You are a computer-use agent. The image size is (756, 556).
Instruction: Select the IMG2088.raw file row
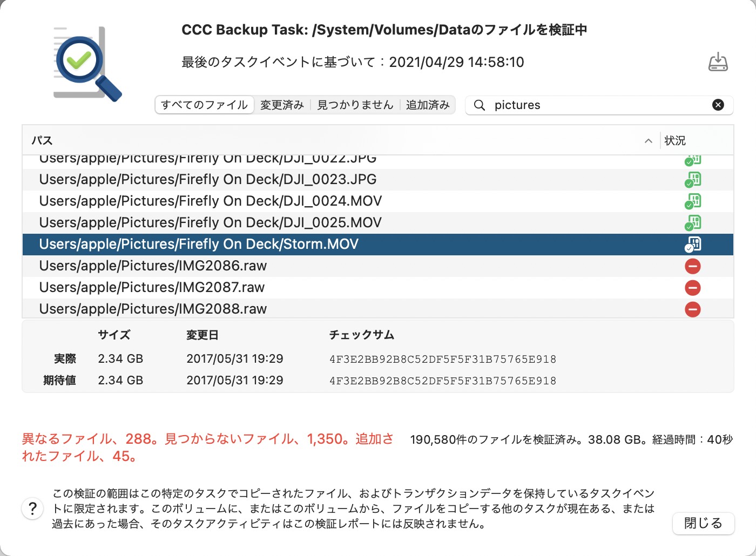point(378,308)
